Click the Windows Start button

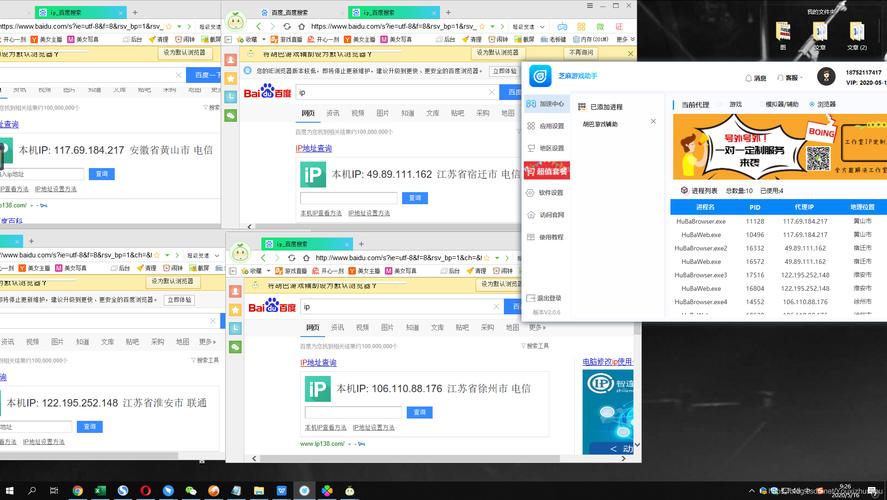pos(9,490)
